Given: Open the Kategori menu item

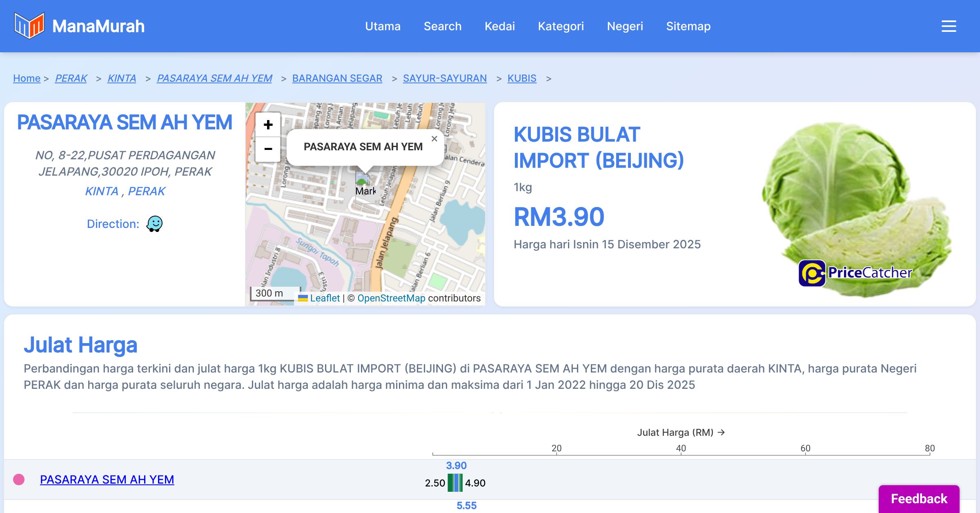Looking at the screenshot, I should [x=561, y=26].
